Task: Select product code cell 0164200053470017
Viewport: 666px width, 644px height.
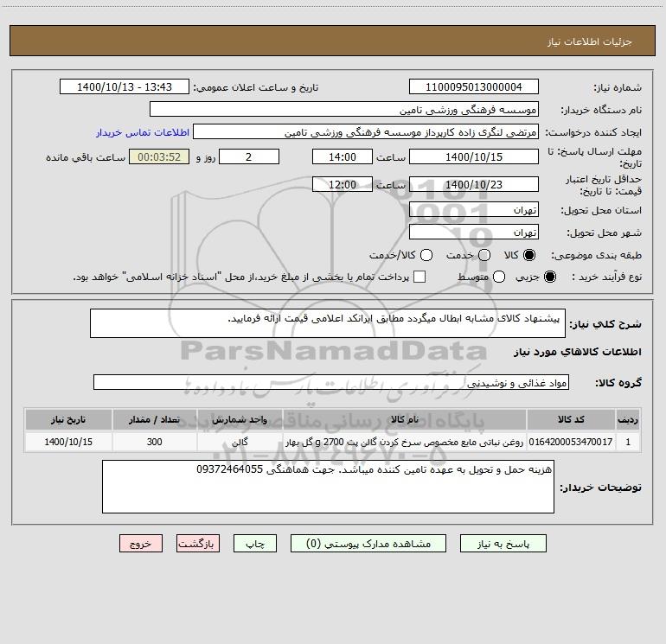Action: click(x=571, y=442)
